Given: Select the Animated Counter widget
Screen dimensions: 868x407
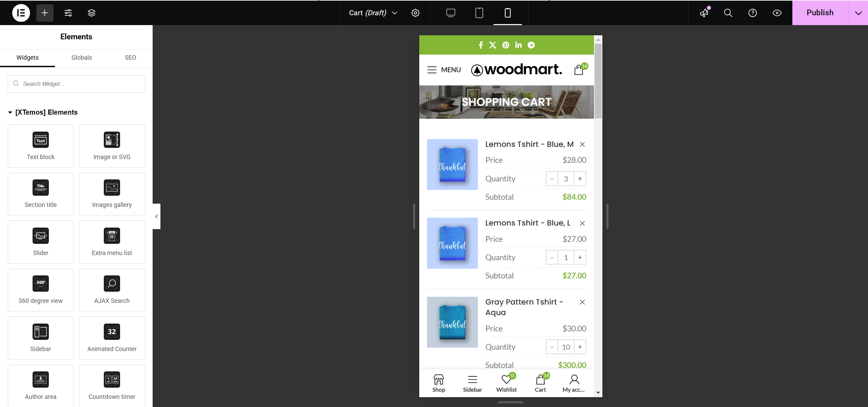Looking at the screenshot, I should tap(112, 338).
